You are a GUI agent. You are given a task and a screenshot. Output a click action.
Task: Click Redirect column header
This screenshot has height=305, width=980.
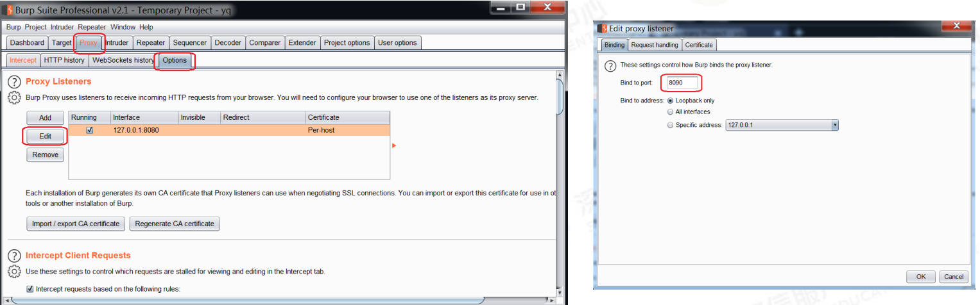[x=262, y=117]
